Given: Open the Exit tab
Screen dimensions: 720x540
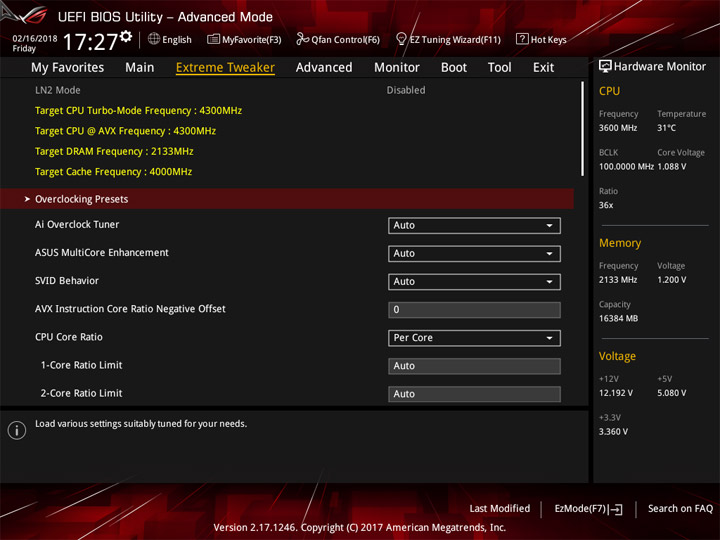Looking at the screenshot, I should pos(543,68).
